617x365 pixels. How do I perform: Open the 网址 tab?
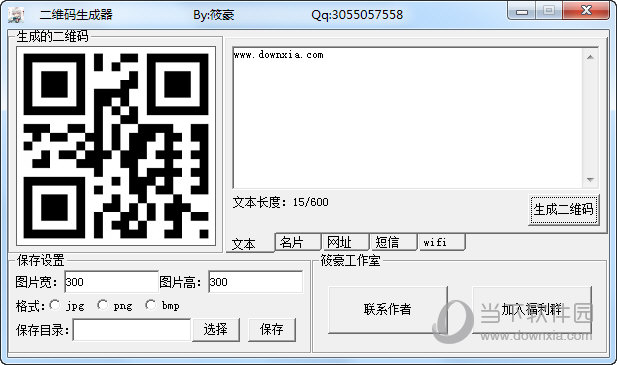pos(345,242)
